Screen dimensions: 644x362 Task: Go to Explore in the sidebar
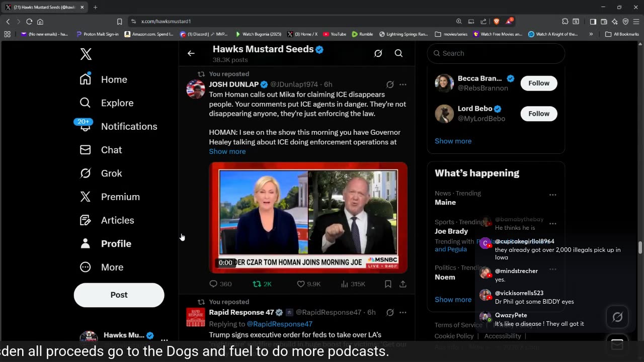[x=107, y=103]
